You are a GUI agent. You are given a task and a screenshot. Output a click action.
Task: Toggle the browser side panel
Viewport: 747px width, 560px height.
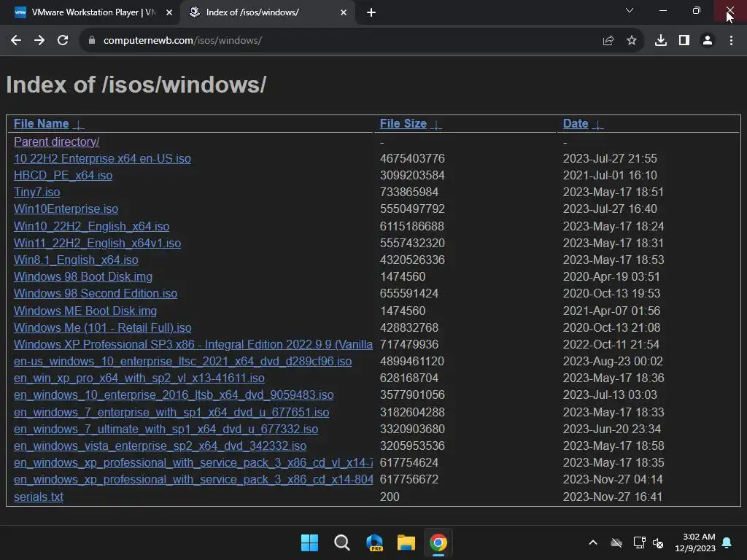click(x=684, y=41)
